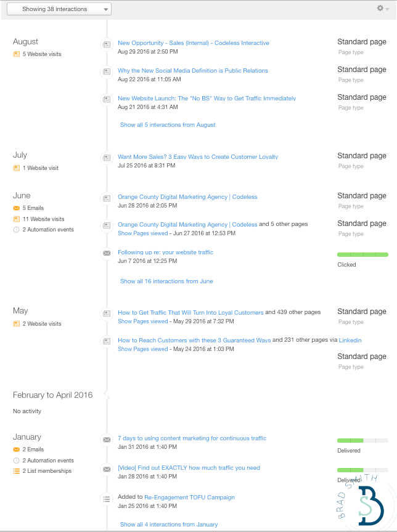Click the green Clicked email progress bar
Image resolution: width=397 pixels, height=532 pixels.
click(362, 255)
